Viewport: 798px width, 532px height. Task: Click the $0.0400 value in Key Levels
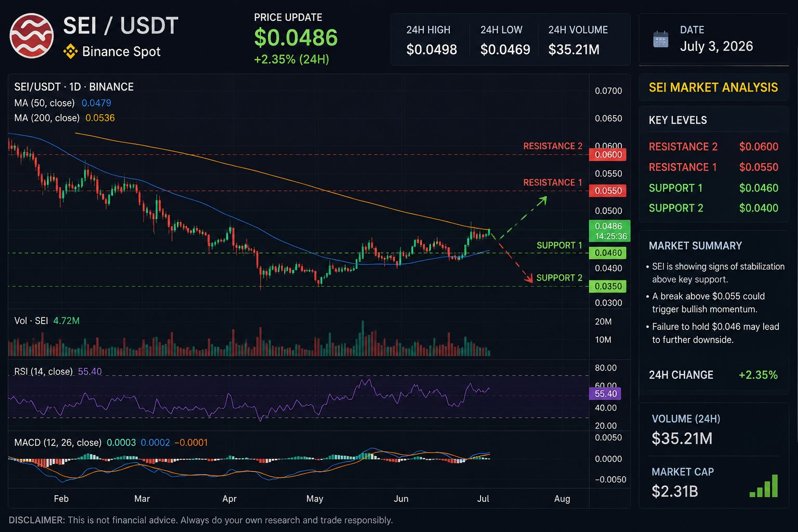759,208
